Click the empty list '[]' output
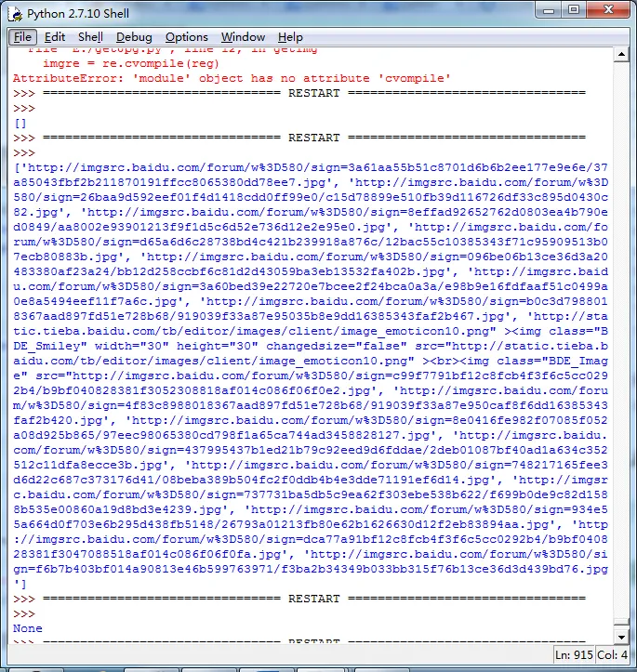637x672 pixels. 20,124
